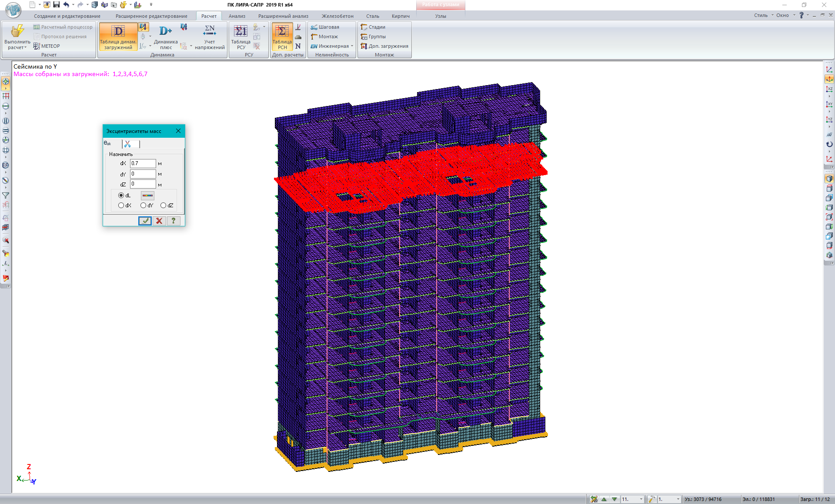Screen dimensions: 835x504
Task: Switch to the Анализ ribbon tab
Action: click(237, 16)
